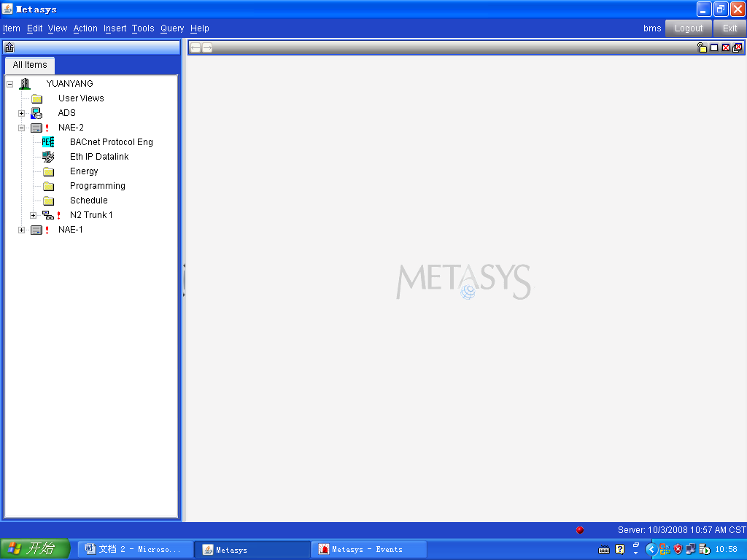Expand the ADS tree node
747x560 pixels.
tap(22, 113)
